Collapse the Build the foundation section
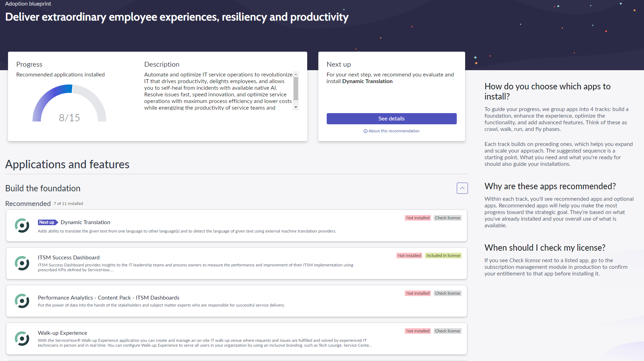Viewport: 644px width, 361px height. coord(462,188)
